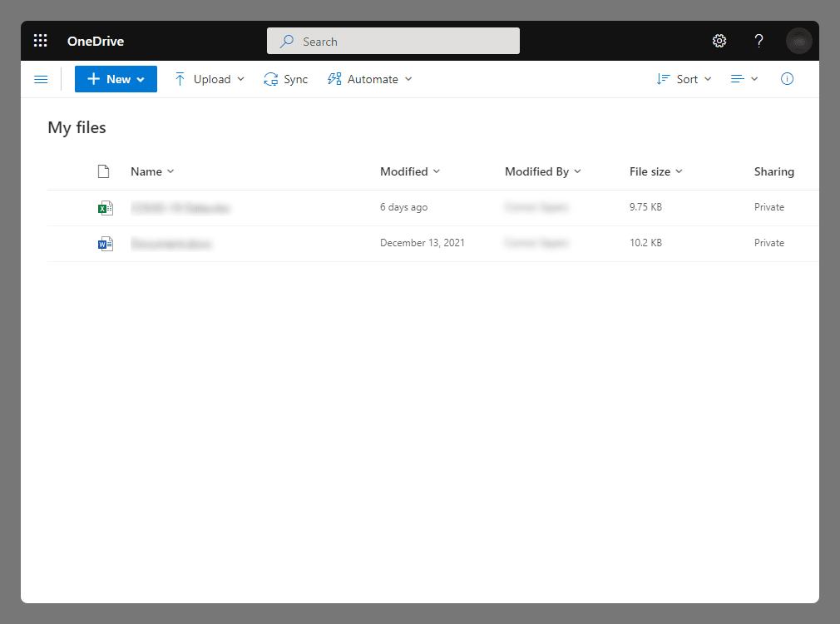Click the 10.2 KB file size

(645, 243)
